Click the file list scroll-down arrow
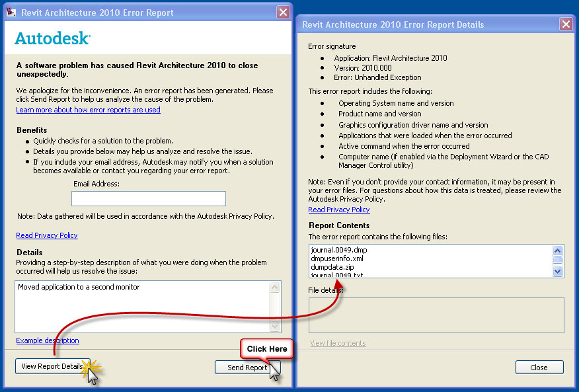Viewport: 579px width, 392px height. coord(558,271)
